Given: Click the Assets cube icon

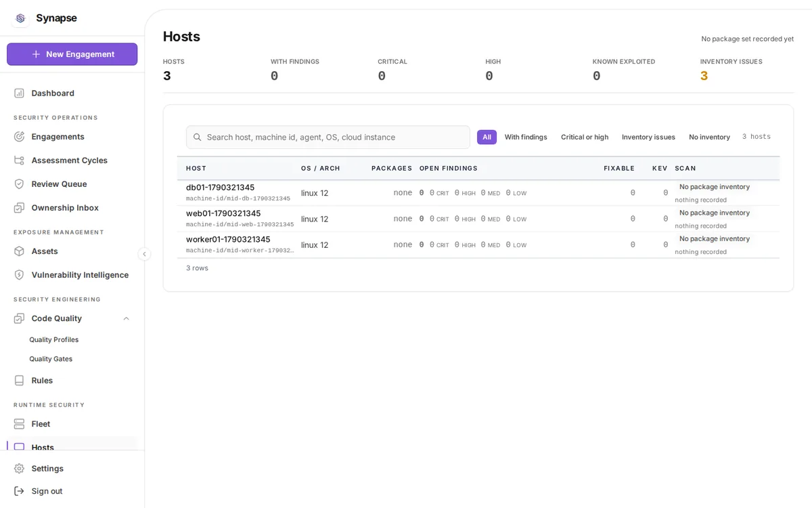Looking at the screenshot, I should [x=19, y=251].
